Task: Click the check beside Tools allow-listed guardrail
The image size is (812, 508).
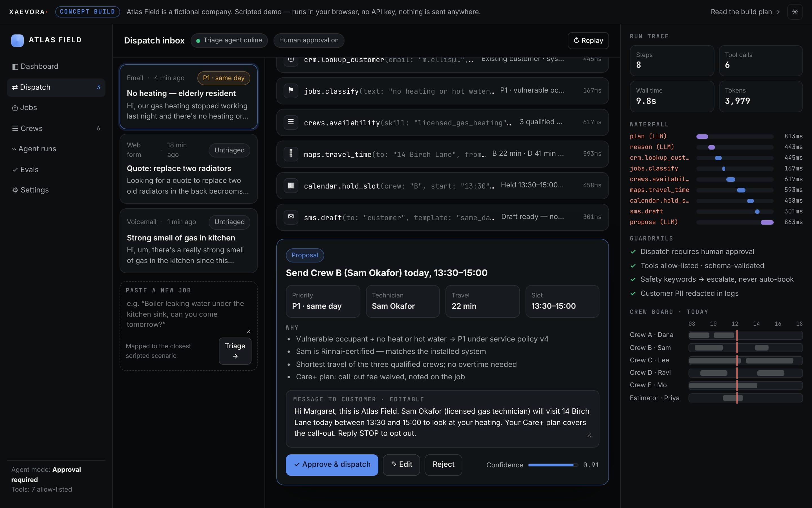Action: point(633,266)
